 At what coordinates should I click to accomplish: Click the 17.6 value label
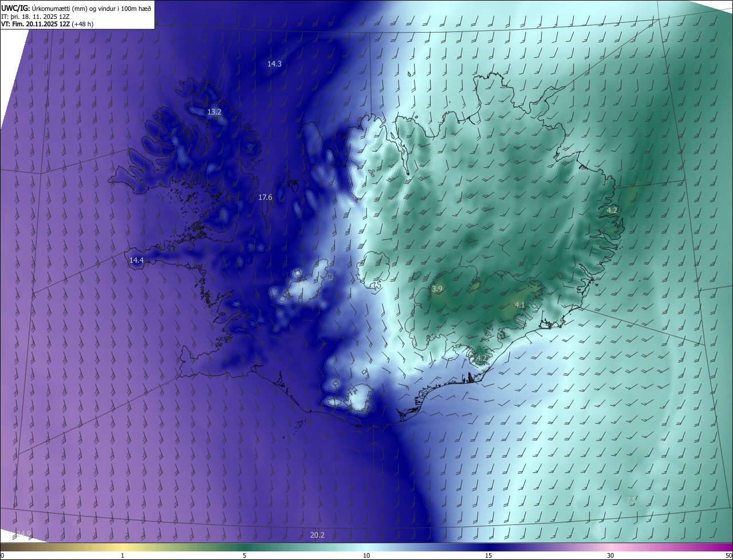click(265, 197)
